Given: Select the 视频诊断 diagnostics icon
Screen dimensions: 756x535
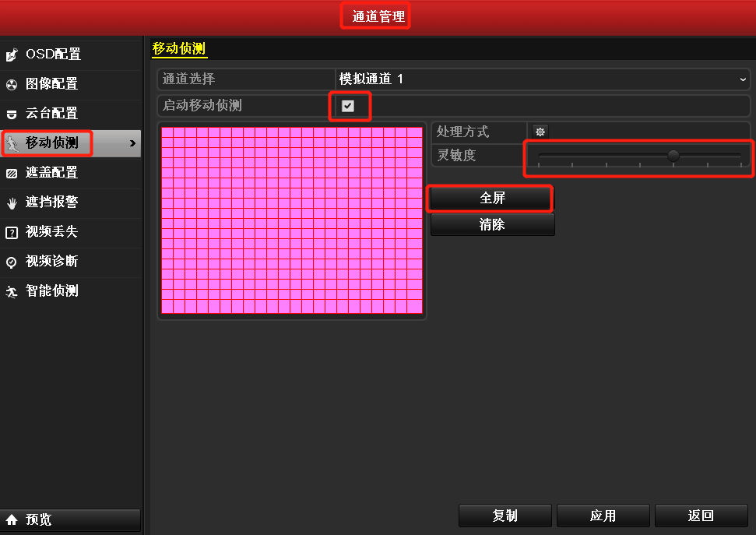Looking at the screenshot, I should (12, 262).
